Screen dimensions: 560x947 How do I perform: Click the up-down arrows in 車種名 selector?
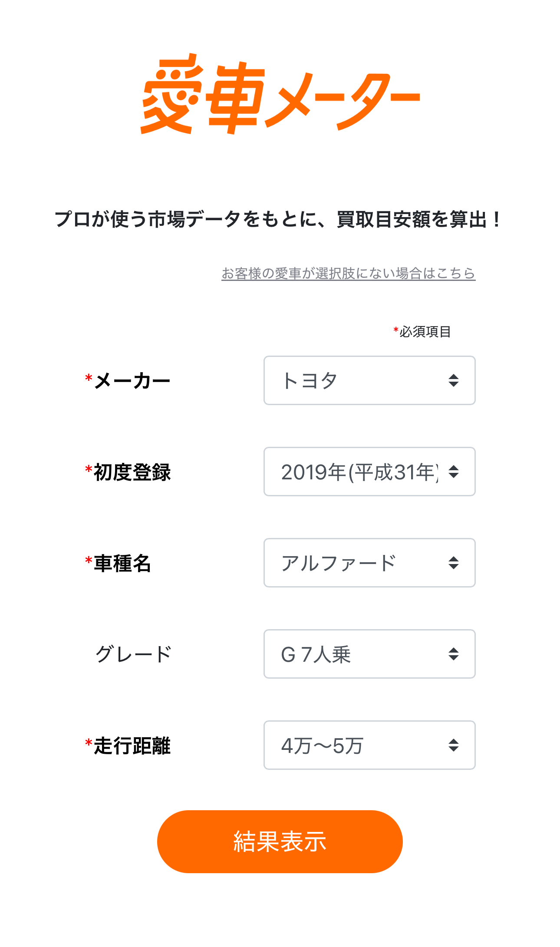453,563
